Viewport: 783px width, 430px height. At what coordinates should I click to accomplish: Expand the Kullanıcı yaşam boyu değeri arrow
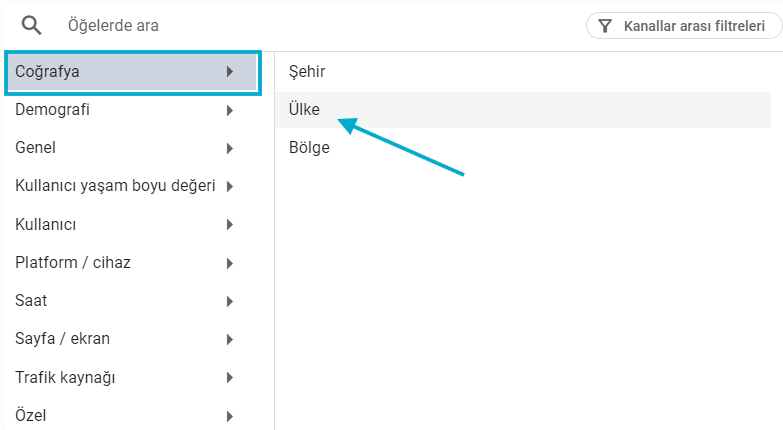coord(230,186)
